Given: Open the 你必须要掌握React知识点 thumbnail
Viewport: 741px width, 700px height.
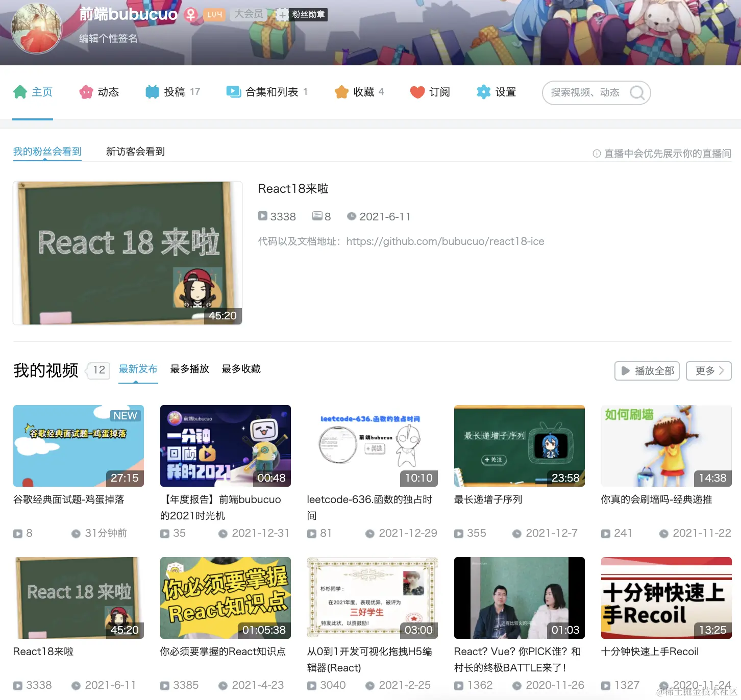Looking at the screenshot, I should click(226, 598).
